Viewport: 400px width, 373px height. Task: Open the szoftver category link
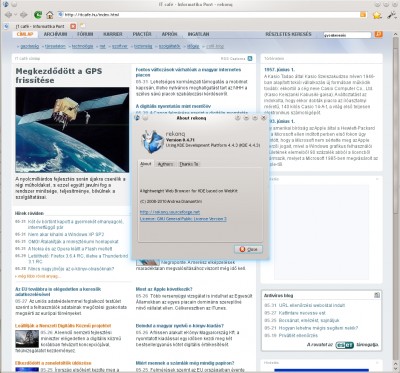click(x=120, y=46)
